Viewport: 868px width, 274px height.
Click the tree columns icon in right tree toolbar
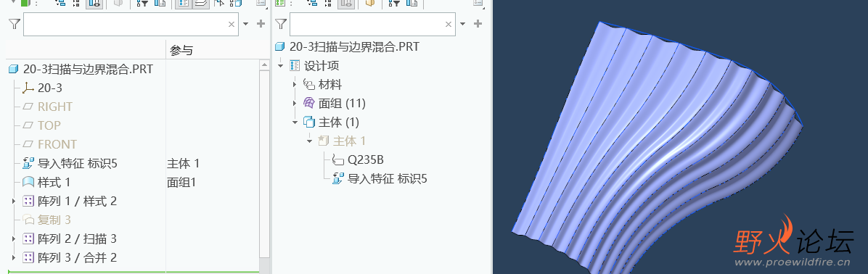(x=412, y=4)
